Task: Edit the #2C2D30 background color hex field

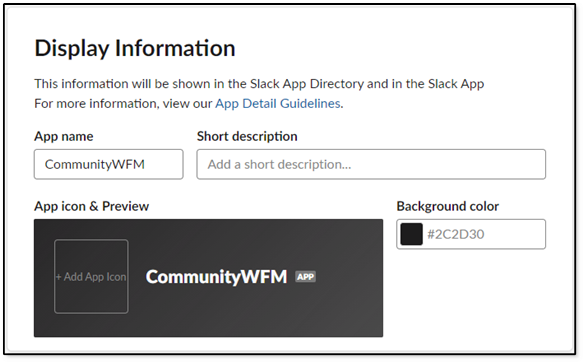Action: tap(471, 234)
